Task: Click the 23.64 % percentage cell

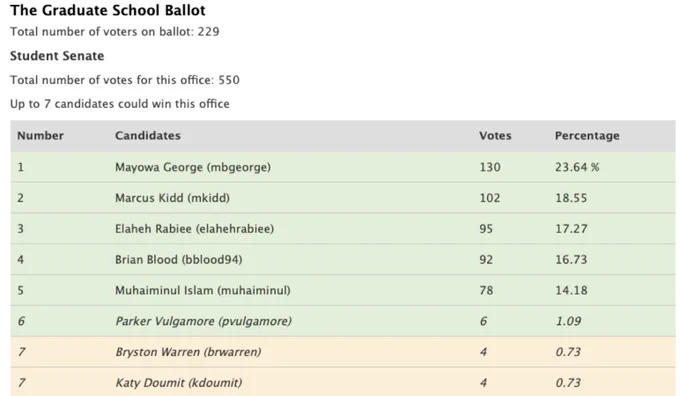Action: [x=577, y=167]
